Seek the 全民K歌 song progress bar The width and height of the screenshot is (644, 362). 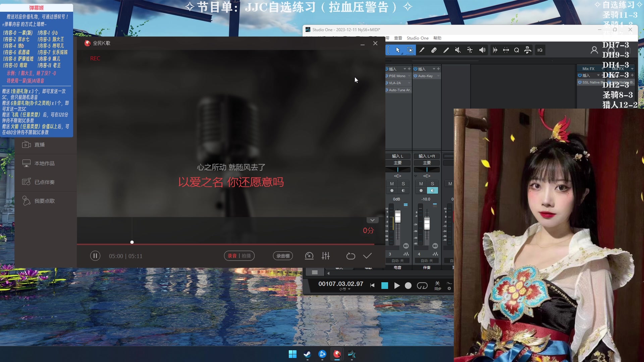click(x=230, y=244)
